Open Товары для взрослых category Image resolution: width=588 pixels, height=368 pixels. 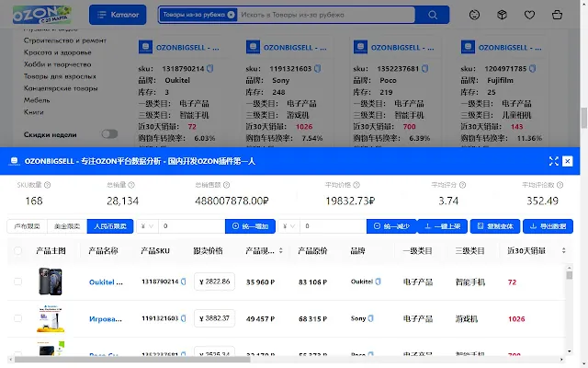[60, 76]
